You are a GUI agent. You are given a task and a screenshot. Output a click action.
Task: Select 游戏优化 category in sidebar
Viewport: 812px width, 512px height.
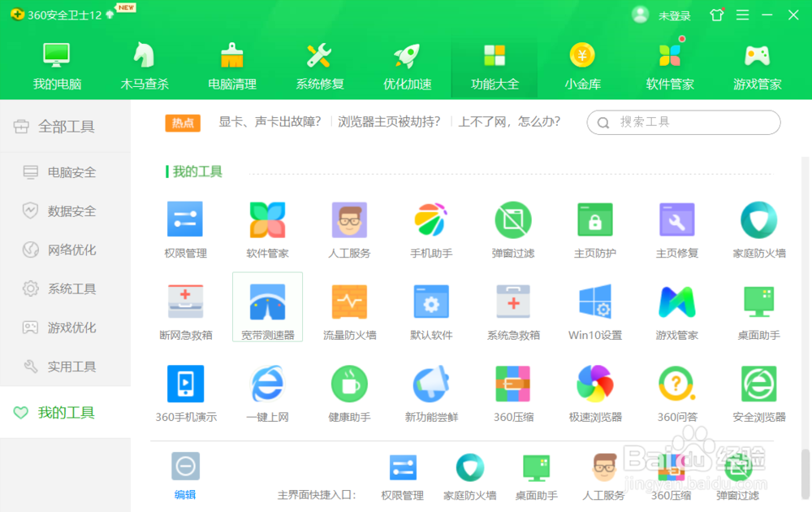[65, 328]
